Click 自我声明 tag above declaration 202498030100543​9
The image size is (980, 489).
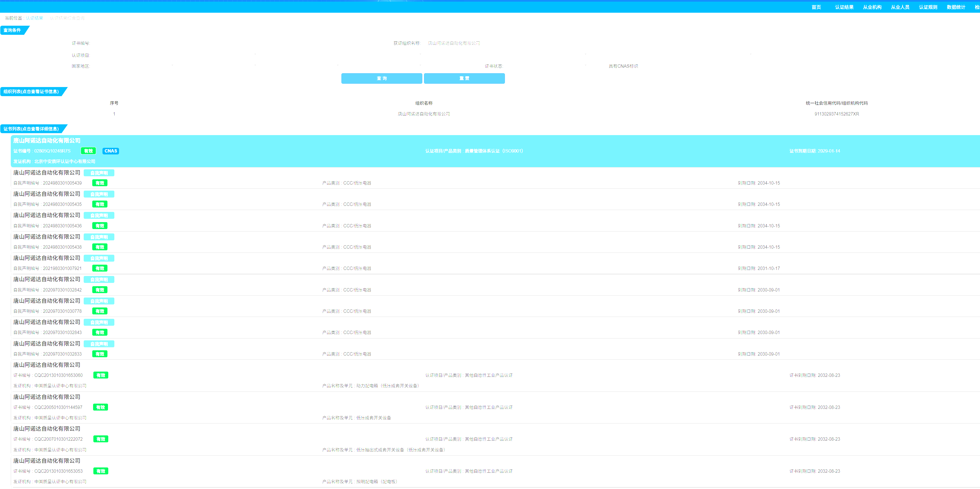point(99,173)
